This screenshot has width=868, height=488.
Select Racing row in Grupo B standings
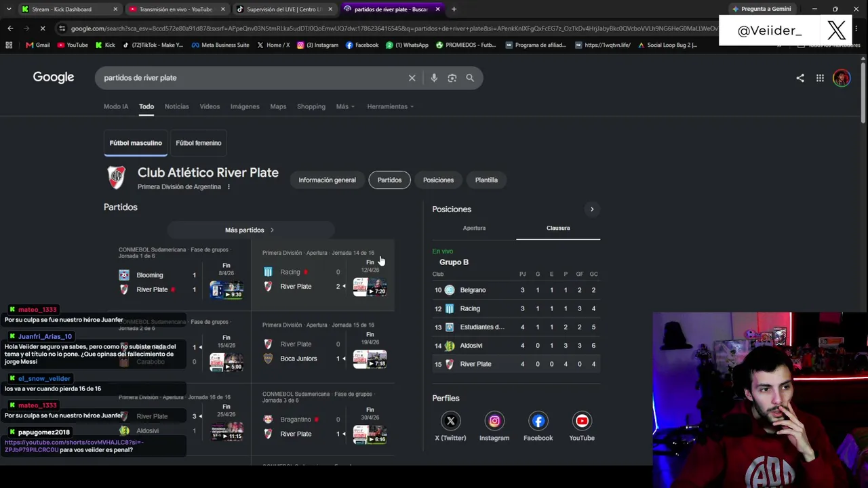(516, 308)
